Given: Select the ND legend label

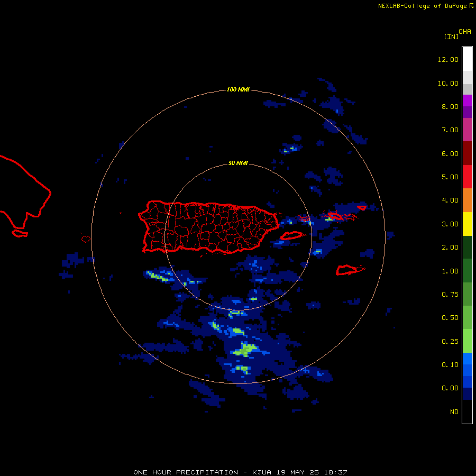Looking at the screenshot, I should point(454,412).
